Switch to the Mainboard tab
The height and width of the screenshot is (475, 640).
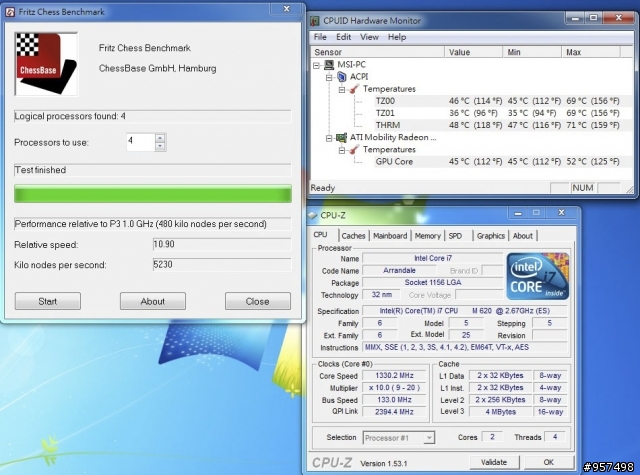[390, 236]
